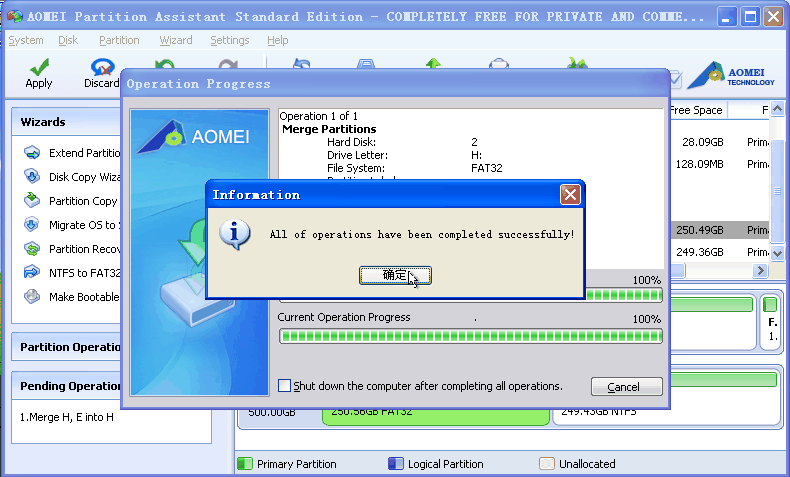Click the Current Operation Progress bar
The height and width of the screenshot is (477, 790).
[471, 336]
